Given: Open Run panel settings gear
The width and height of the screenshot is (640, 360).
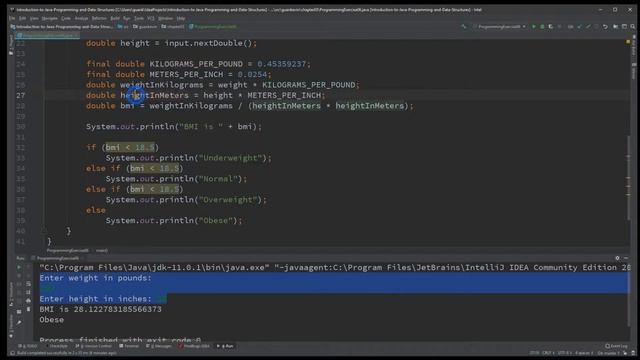Looking at the screenshot, I should (617, 258).
